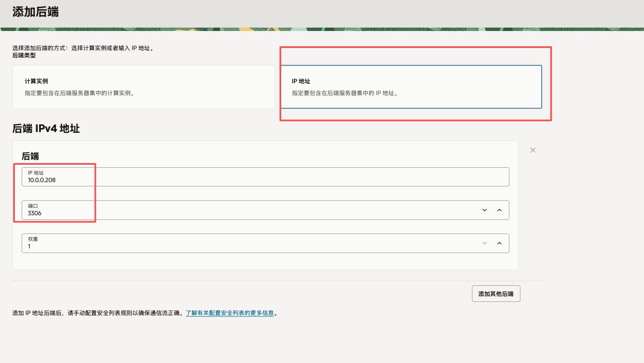Select the 计算实例 backend type card

[x=144, y=87]
